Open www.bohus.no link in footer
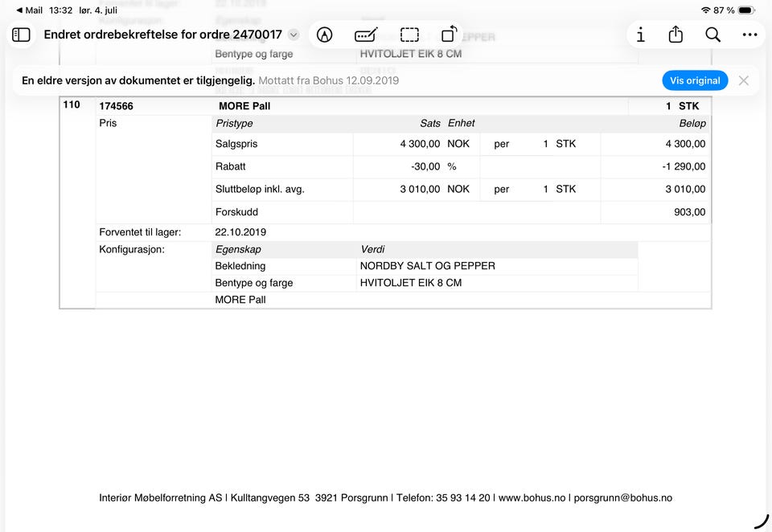 [x=532, y=498]
